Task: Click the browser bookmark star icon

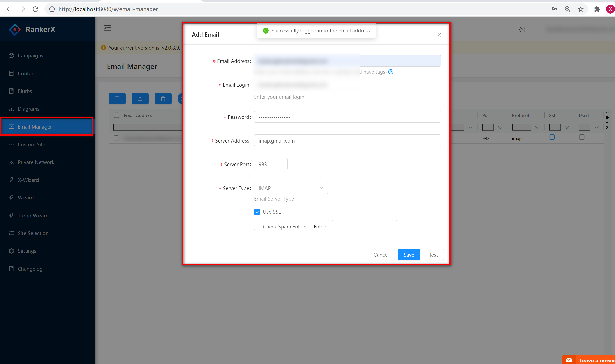Action: [x=581, y=9]
